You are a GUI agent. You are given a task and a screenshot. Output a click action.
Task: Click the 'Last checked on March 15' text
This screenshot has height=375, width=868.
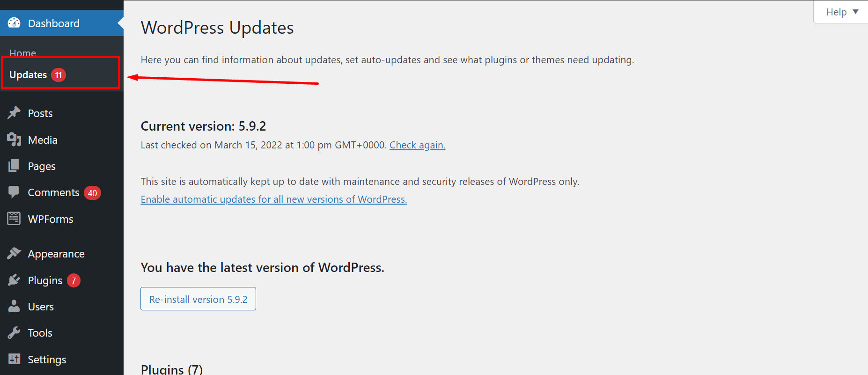click(x=264, y=145)
